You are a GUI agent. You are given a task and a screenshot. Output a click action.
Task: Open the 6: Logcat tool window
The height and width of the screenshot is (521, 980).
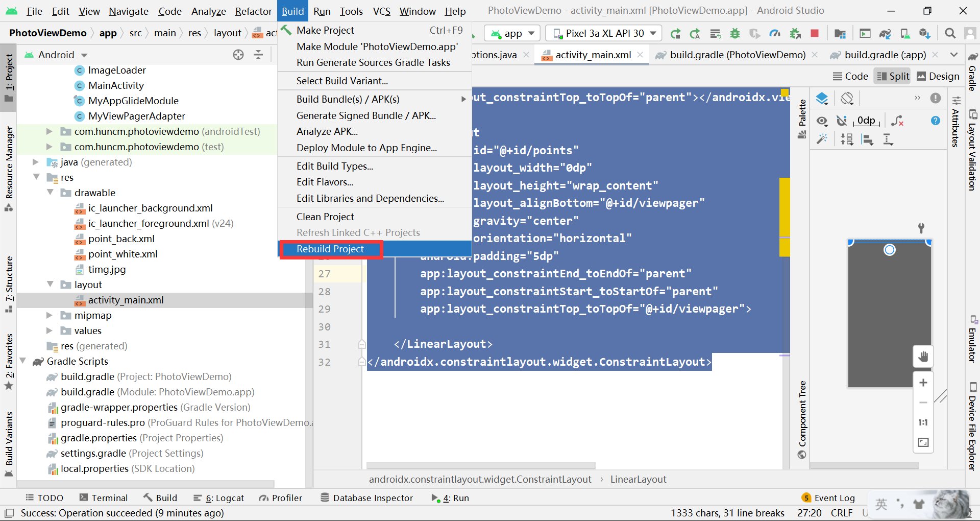(218, 498)
